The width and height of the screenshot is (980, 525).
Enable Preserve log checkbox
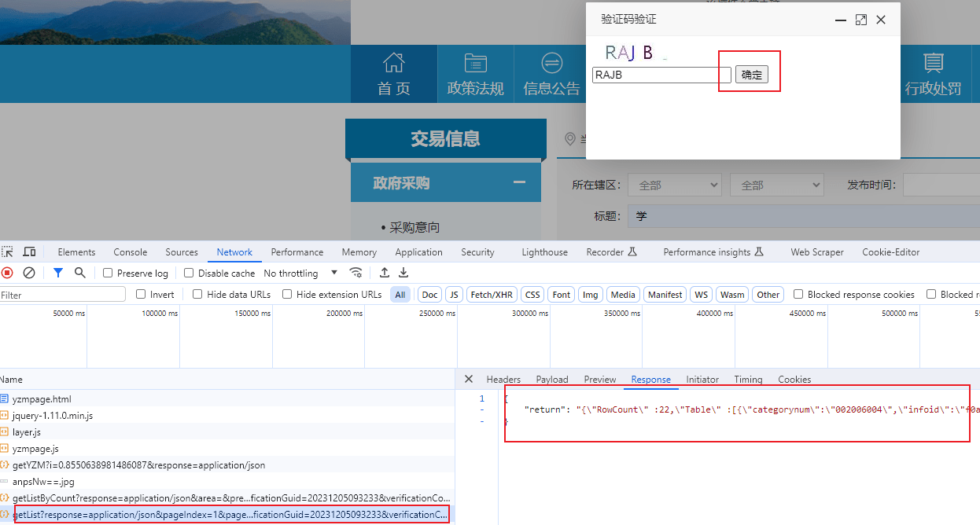(x=109, y=274)
